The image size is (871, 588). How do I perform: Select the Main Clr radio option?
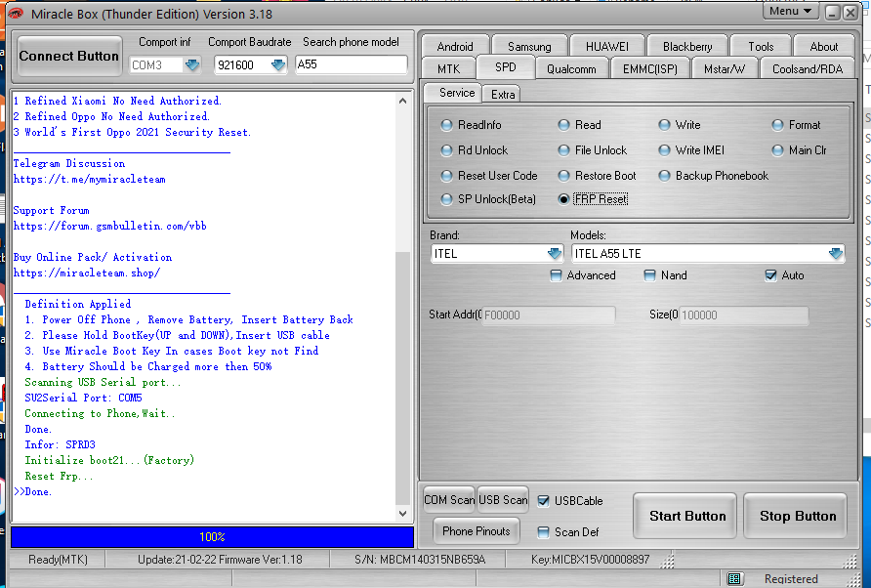tap(777, 150)
